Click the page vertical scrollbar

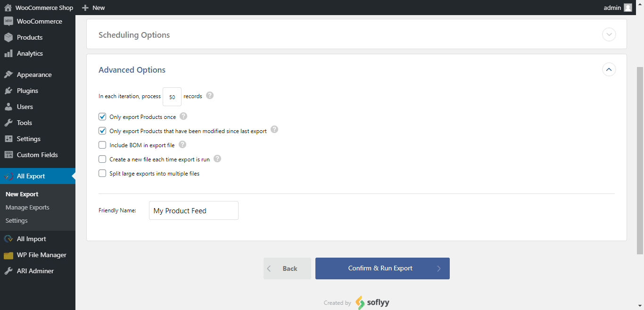click(x=640, y=160)
